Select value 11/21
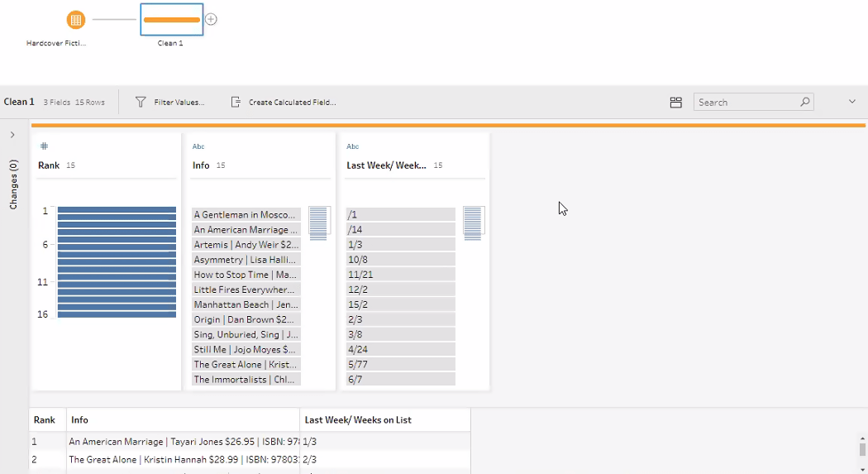The height and width of the screenshot is (474, 868). [x=401, y=274]
